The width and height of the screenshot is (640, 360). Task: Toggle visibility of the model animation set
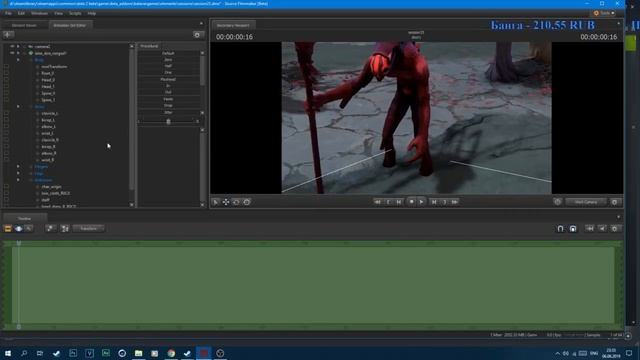[x=12, y=53]
